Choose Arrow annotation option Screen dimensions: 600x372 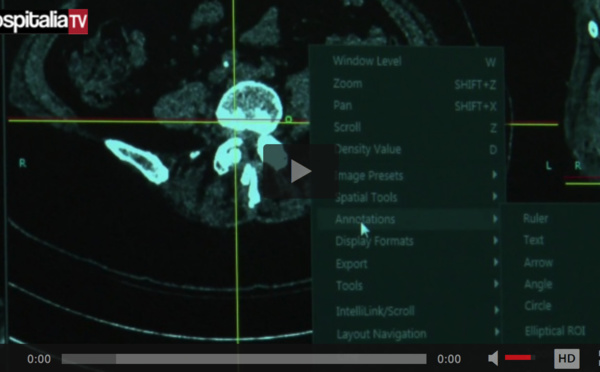click(538, 263)
